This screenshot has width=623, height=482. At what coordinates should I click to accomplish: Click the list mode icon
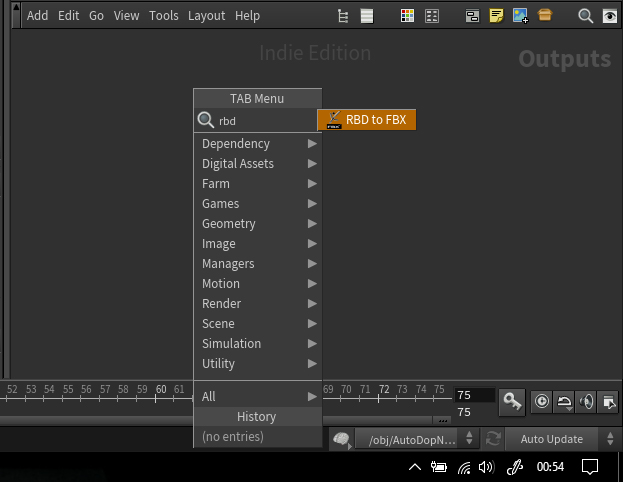coord(367,16)
